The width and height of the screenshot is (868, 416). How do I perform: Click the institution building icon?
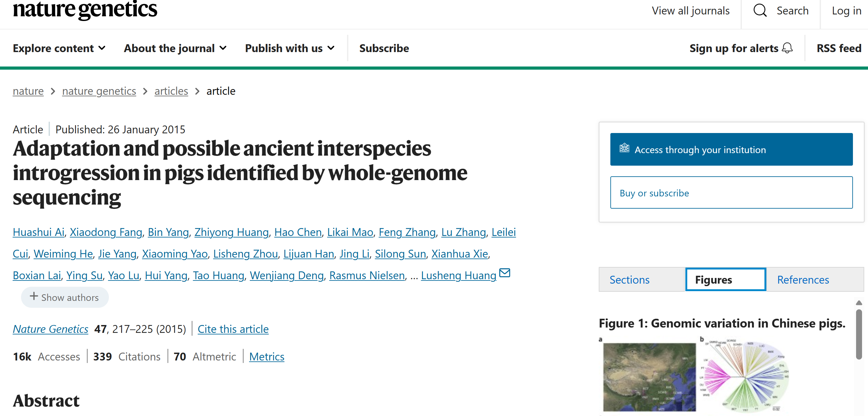pyautogui.click(x=624, y=148)
